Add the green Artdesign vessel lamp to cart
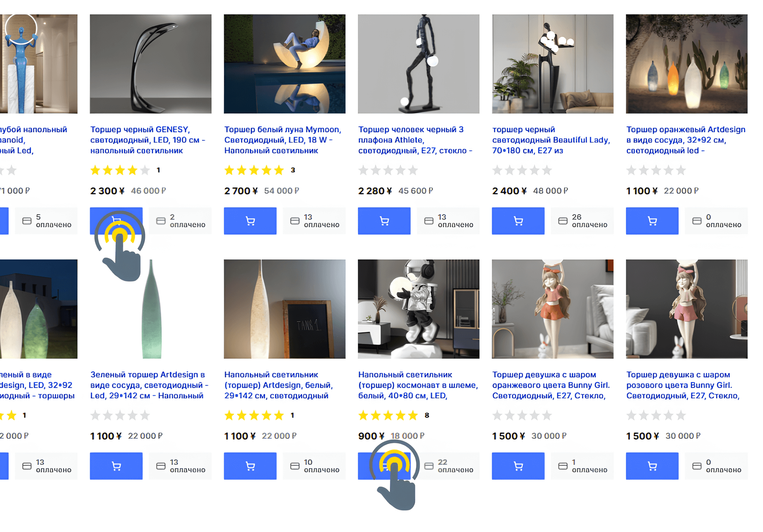Image resolution: width=763 pixels, height=532 pixels. (116, 466)
